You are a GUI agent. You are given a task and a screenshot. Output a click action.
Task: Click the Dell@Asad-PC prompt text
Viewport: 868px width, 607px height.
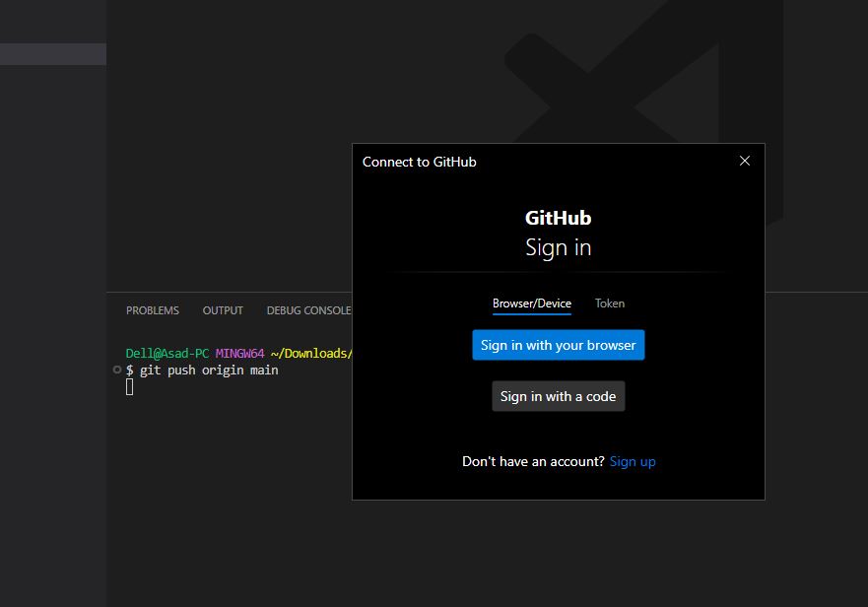pyautogui.click(x=167, y=354)
